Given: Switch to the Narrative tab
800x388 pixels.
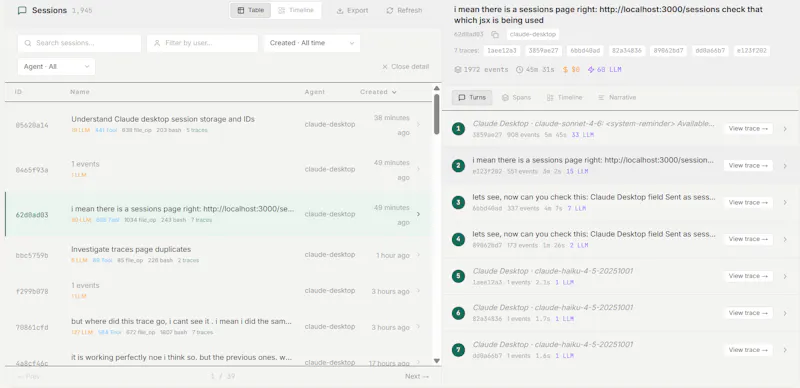Looking at the screenshot, I should 617,98.
